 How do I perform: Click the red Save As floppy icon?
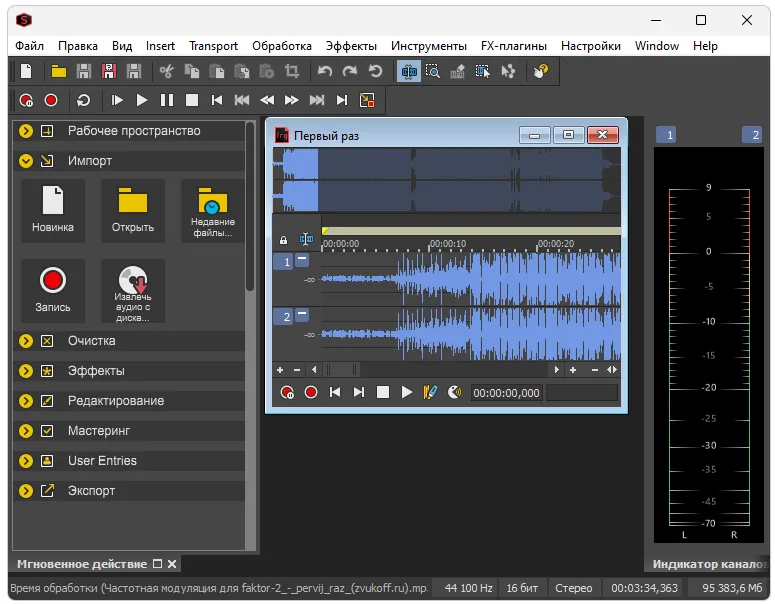tap(109, 71)
